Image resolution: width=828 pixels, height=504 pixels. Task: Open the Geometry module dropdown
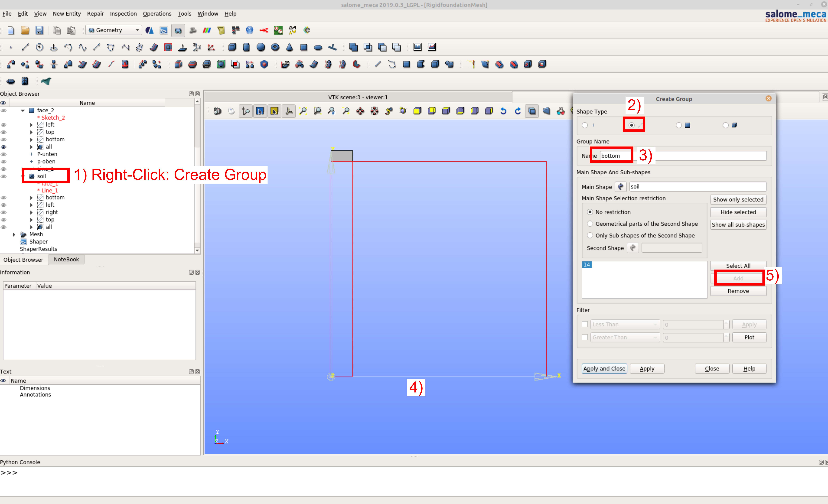pos(114,30)
